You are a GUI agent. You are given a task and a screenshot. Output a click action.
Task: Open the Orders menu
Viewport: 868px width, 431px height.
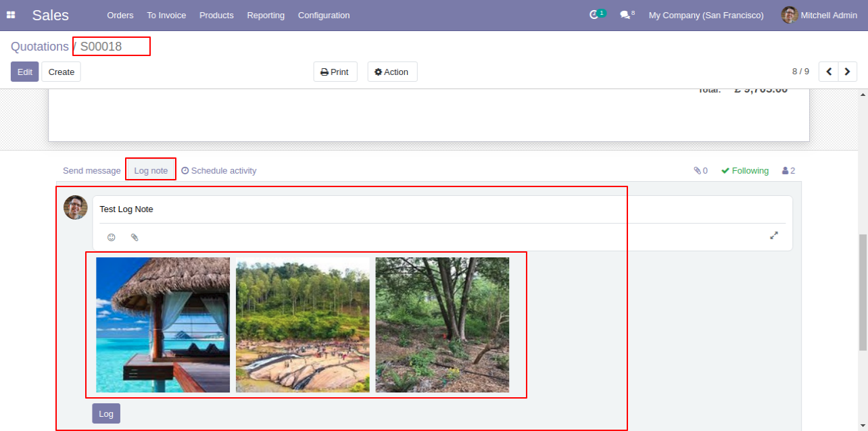point(120,15)
